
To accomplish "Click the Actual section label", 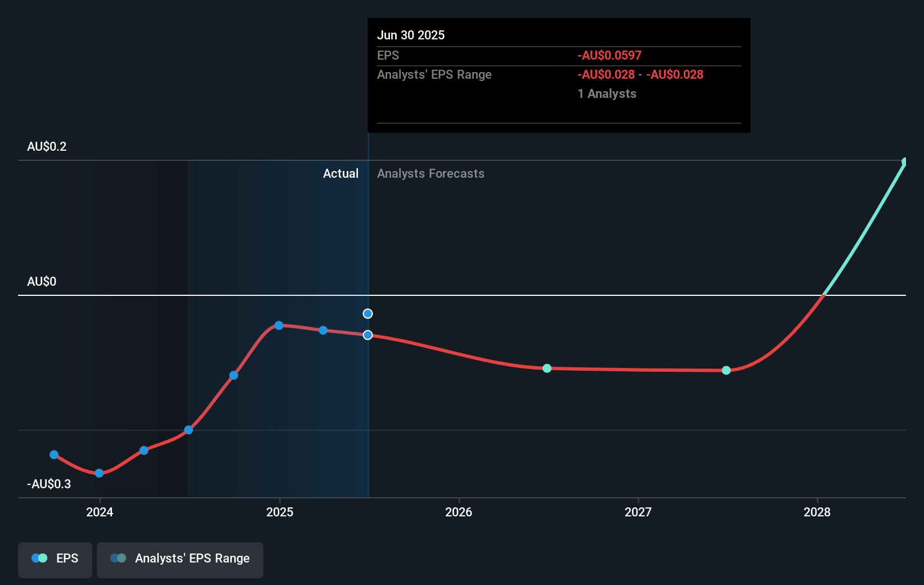I will tap(340, 174).
